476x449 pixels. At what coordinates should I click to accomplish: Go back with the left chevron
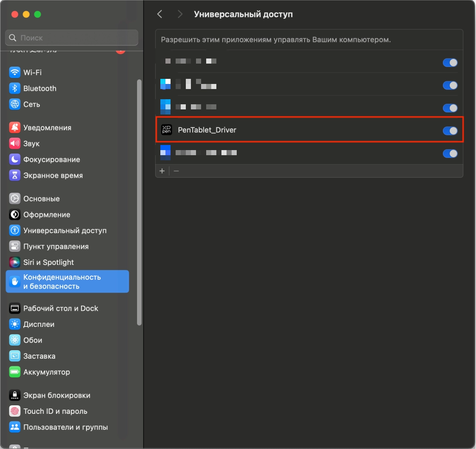(160, 14)
